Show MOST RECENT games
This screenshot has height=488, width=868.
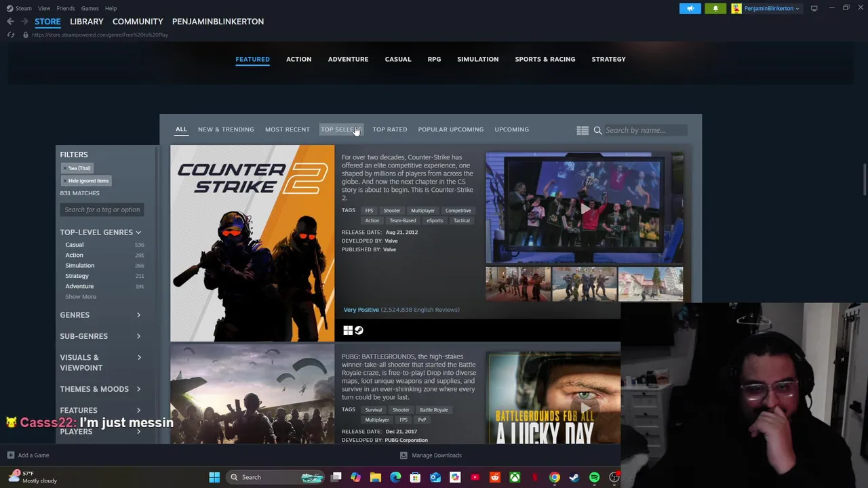pos(287,129)
